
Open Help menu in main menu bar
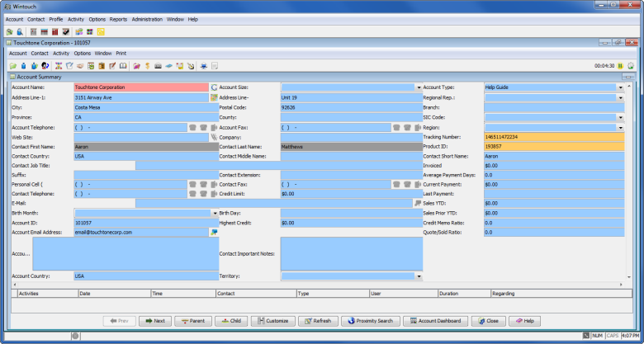(x=193, y=19)
